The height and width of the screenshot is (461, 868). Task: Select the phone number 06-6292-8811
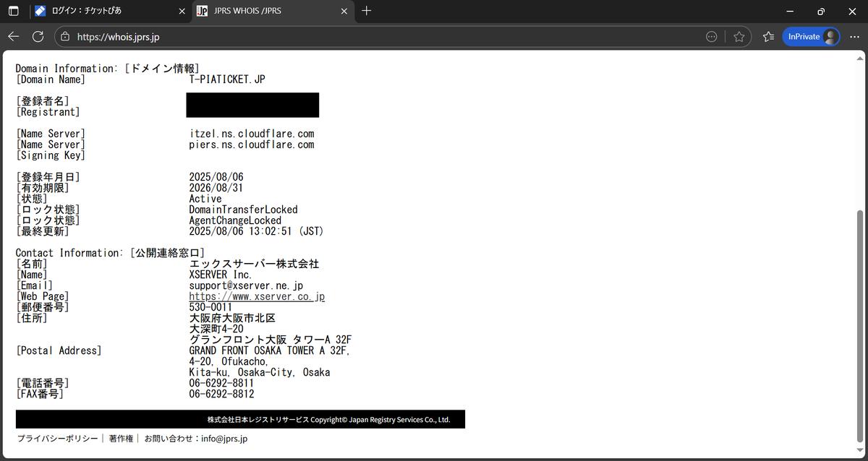point(221,383)
